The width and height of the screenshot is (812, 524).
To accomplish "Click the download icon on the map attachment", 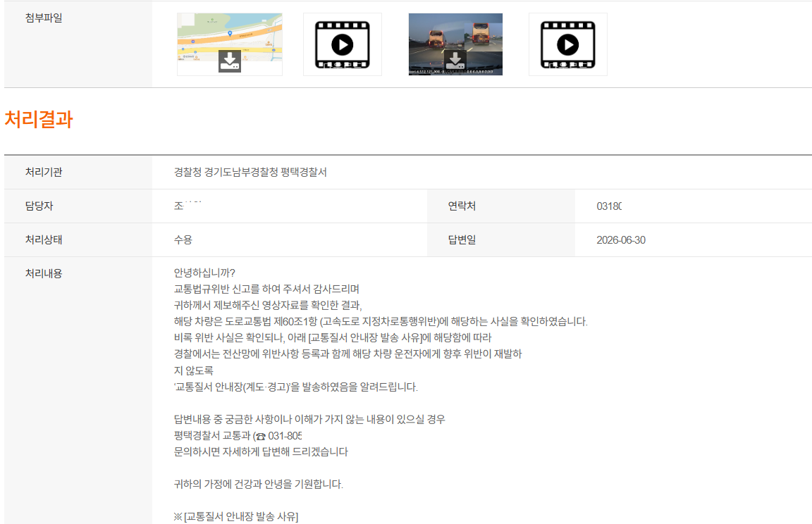I will 229,61.
